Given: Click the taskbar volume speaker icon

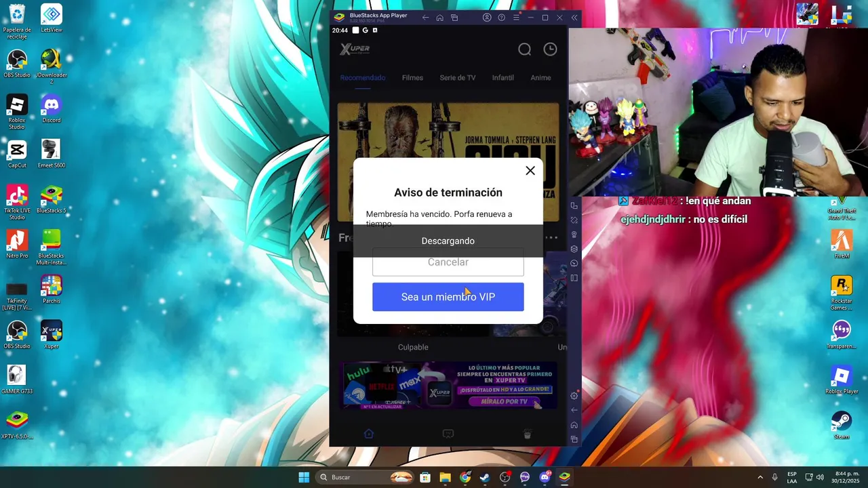Looking at the screenshot, I should click(x=820, y=477).
